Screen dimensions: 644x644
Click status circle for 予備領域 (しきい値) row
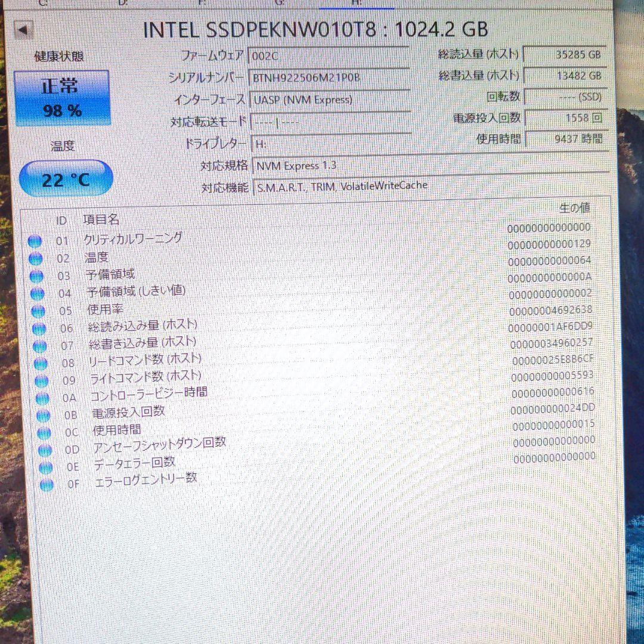(38, 294)
